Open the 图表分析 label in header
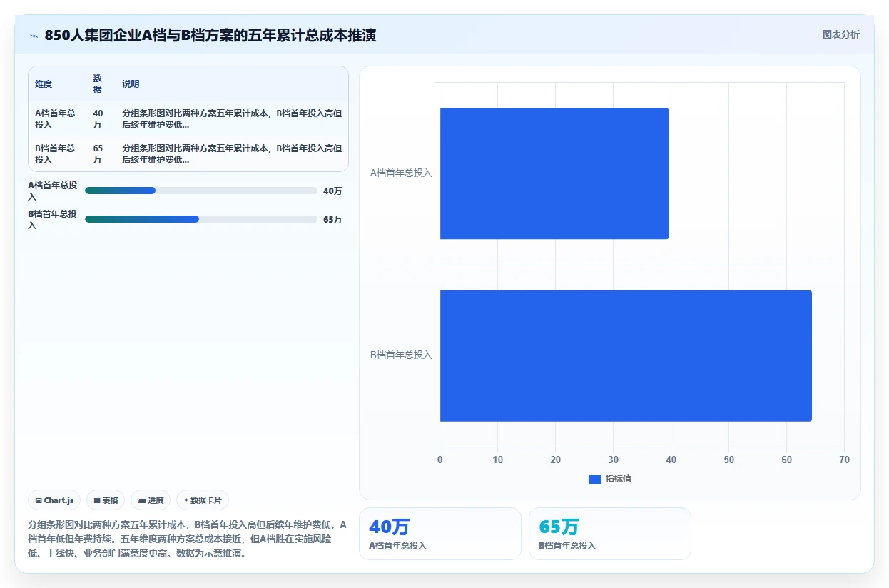This screenshot has width=889, height=588. click(840, 34)
